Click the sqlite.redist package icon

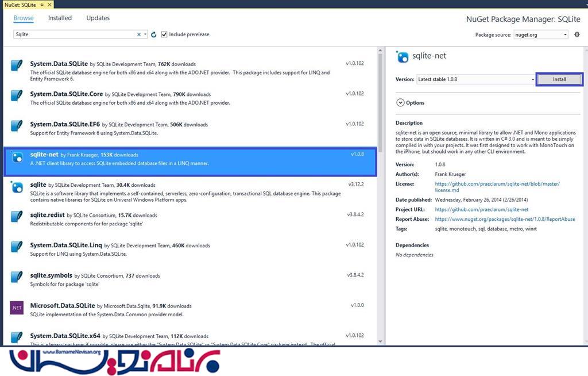coord(17,218)
